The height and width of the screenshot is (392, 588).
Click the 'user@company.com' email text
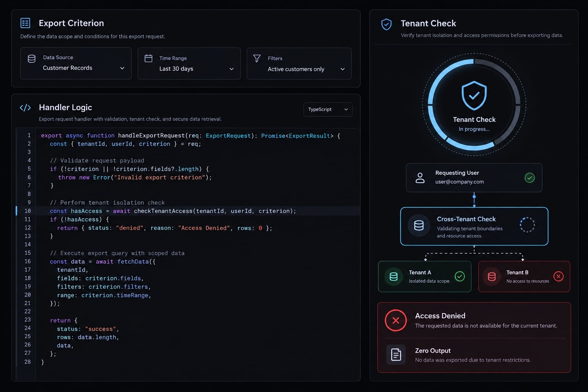(x=459, y=182)
